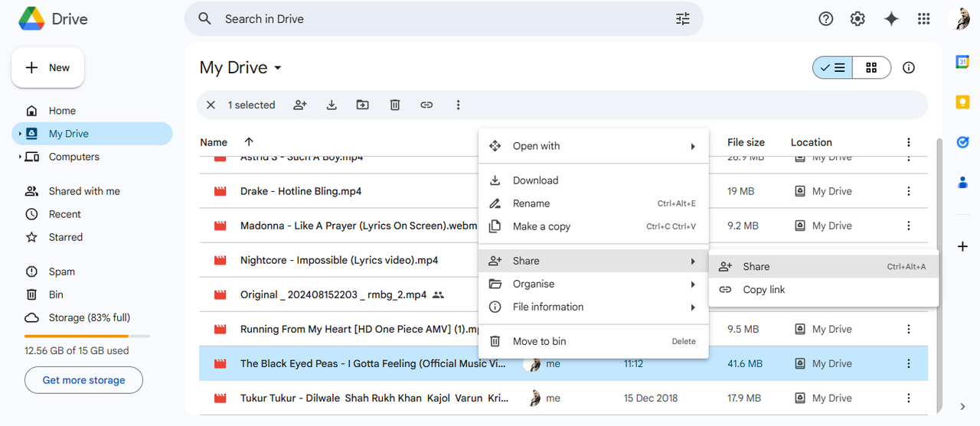Click the New button
This screenshot has height=426, width=980.
[48, 68]
